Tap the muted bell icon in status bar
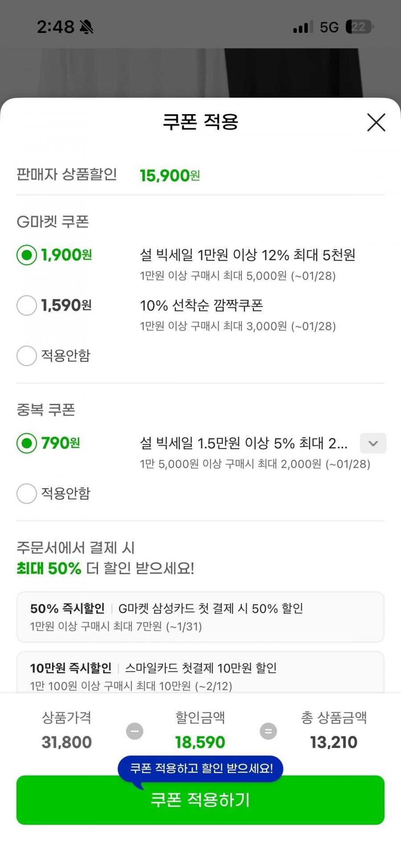Screen dimensions: 401x868 click(86, 27)
